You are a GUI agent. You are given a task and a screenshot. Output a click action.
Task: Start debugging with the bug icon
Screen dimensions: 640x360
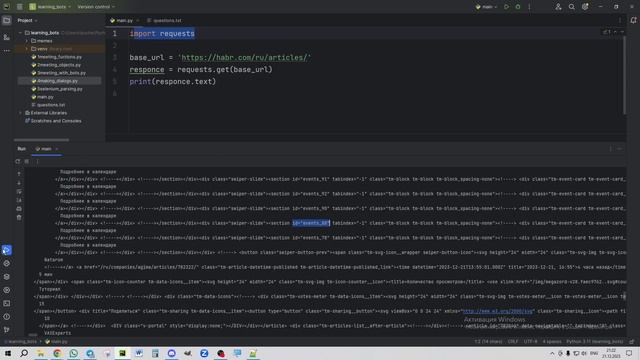pyautogui.click(x=518, y=7)
